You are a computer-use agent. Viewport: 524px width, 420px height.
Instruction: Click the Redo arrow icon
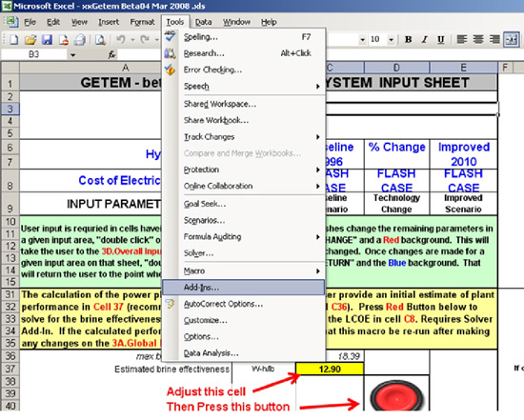click(x=145, y=40)
